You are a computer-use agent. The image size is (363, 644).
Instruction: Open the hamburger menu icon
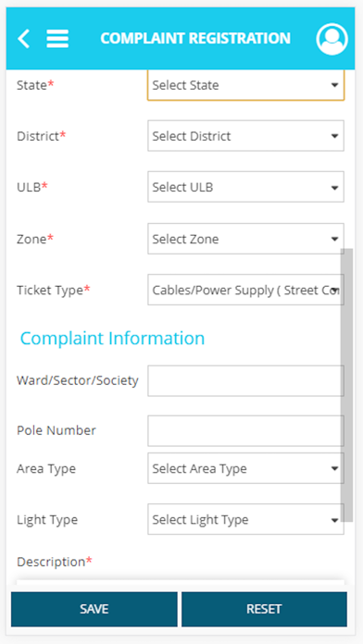pos(57,39)
